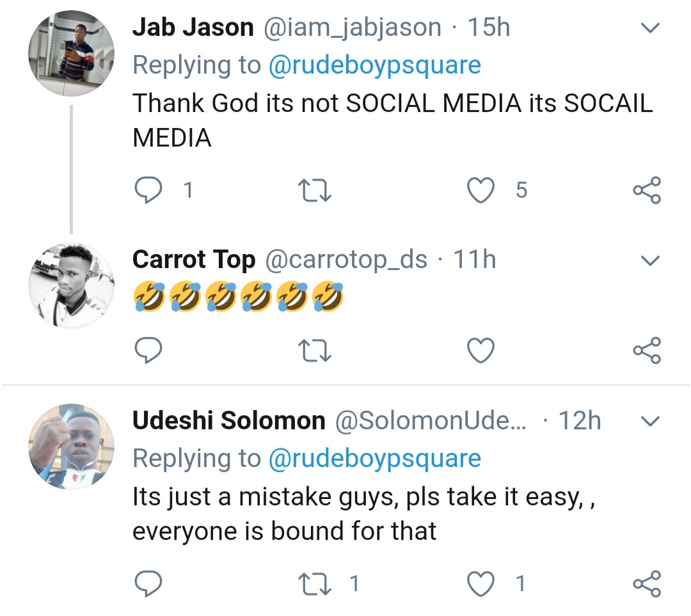The width and height of the screenshot is (691, 616).
Task: Share Udeshi Solomon's tweet
Action: pos(646,583)
